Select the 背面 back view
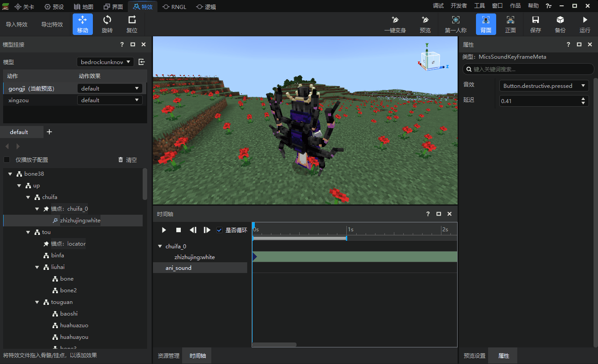The image size is (598, 364). pos(486,24)
